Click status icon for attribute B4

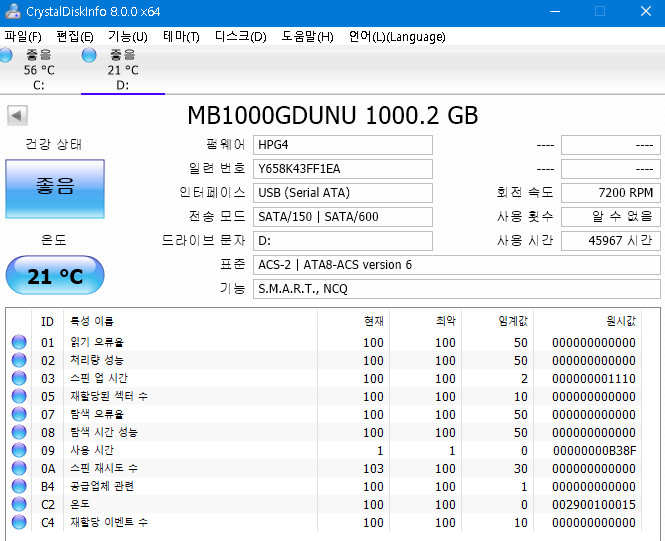click(x=19, y=486)
